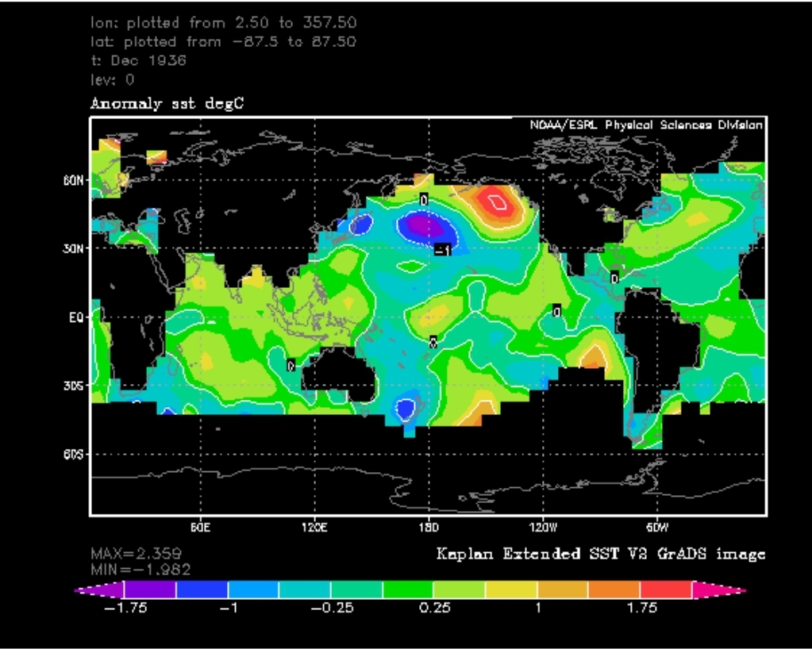The width and height of the screenshot is (812, 649).
Task: Select the t: Dec 1936 time line
Action: click(139, 60)
